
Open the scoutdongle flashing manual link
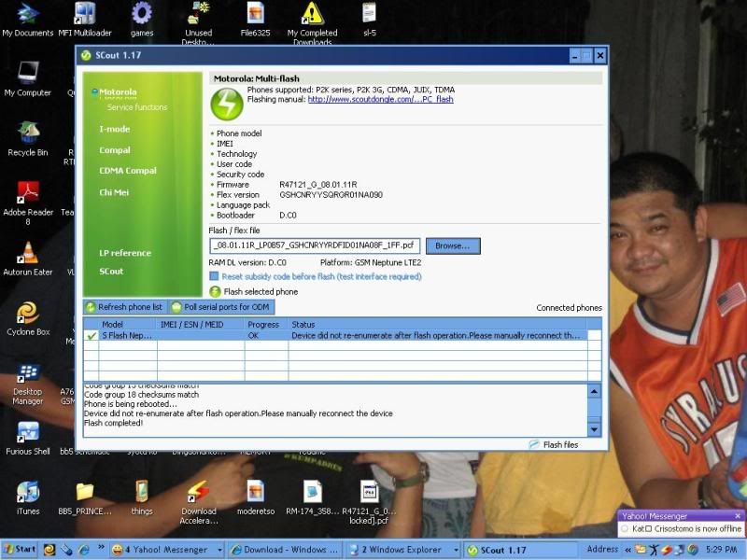click(x=380, y=99)
